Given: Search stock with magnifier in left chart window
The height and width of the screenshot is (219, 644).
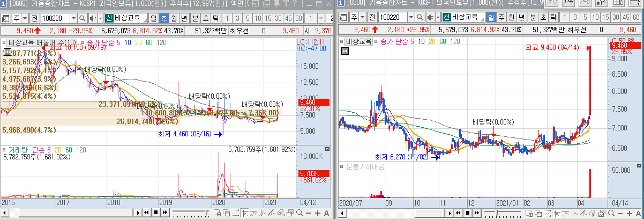Looking at the screenshot, I should point(82,18).
